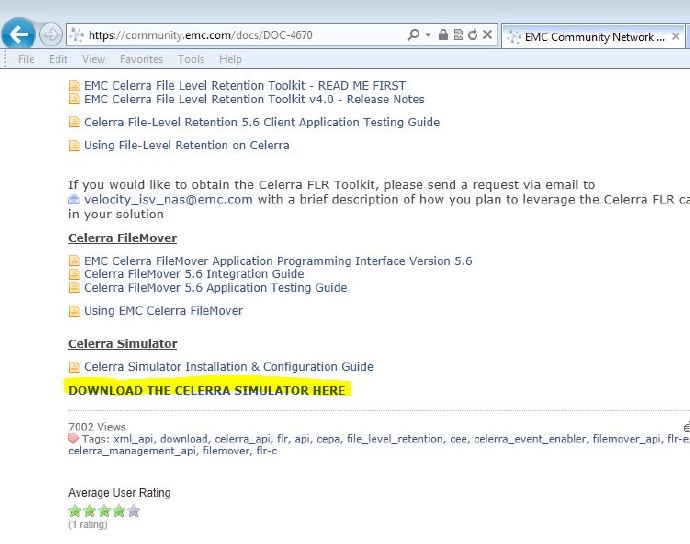Open the address bar search dropdown arrow
Viewport: 690px width, 544px height.
pyautogui.click(x=428, y=35)
